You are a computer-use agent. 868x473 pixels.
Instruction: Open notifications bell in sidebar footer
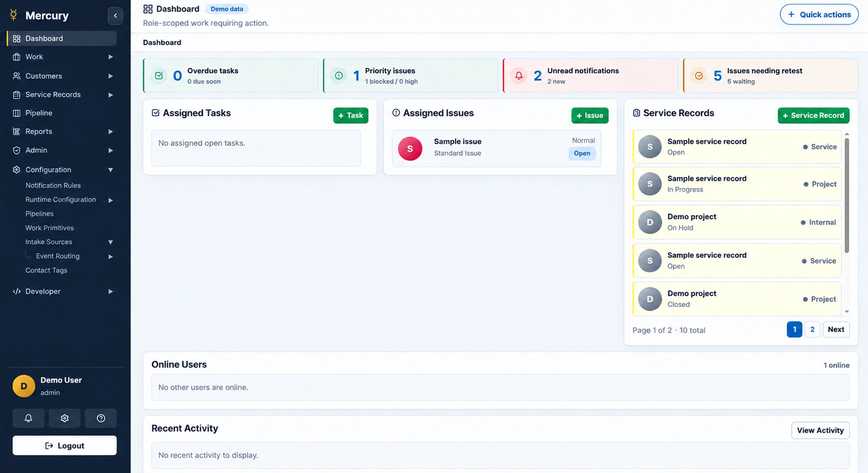click(x=29, y=418)
